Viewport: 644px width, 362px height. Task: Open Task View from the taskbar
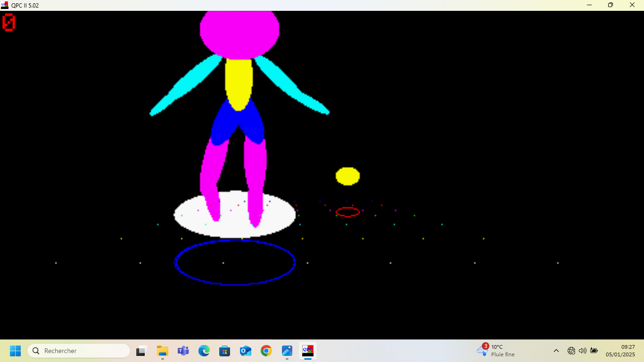[x=142, y=351]
